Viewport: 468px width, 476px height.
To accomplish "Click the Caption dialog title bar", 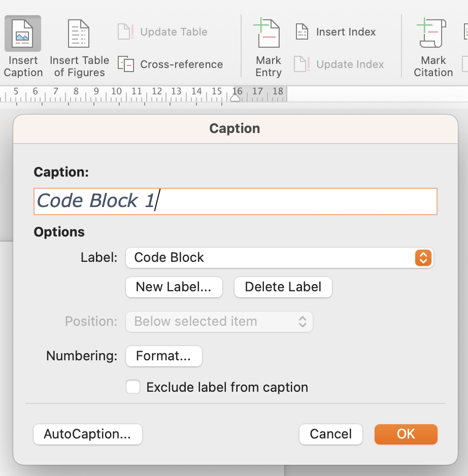I will click(x=235, y=128).
